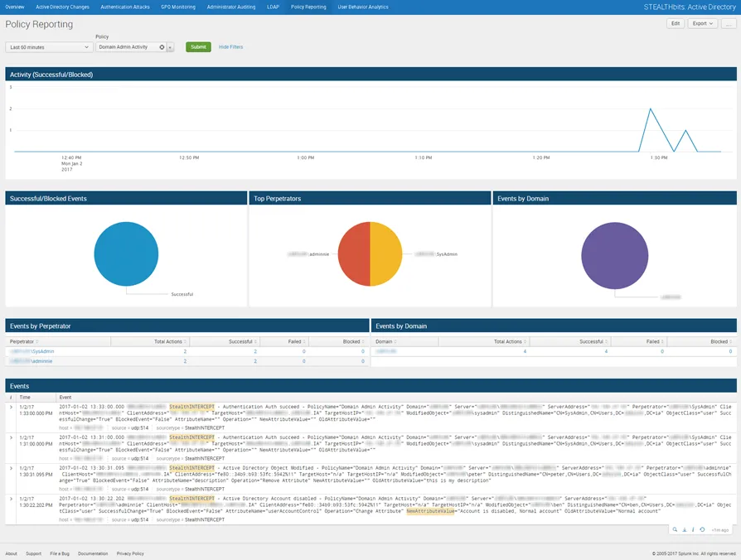The height and width of the screenshot is (560, 741).
Task: Click the highest peak on the Activity line chart
Action: pyautogui.click(x=651, y=109)
